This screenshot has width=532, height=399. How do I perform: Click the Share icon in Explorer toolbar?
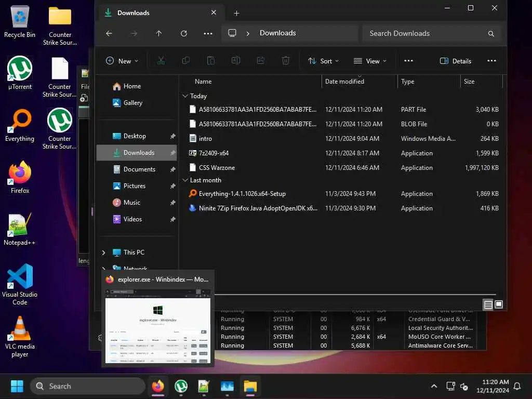(x=261, y=61)
